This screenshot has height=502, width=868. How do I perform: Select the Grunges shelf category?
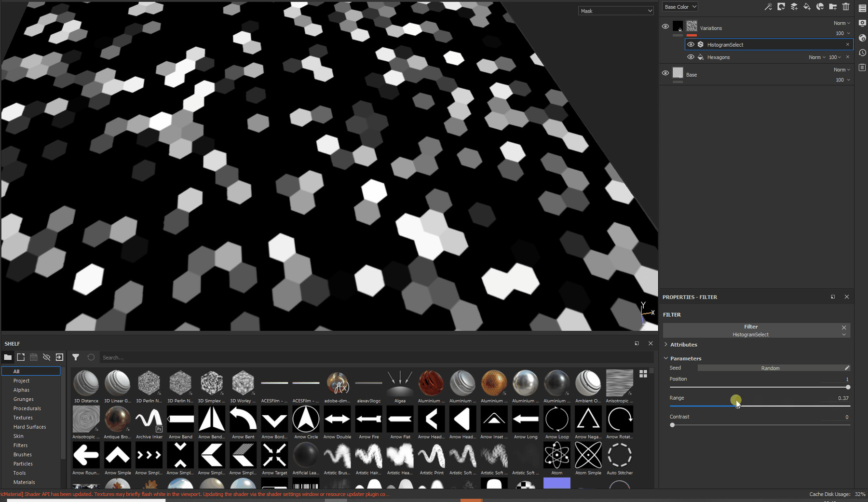[23, 399]
